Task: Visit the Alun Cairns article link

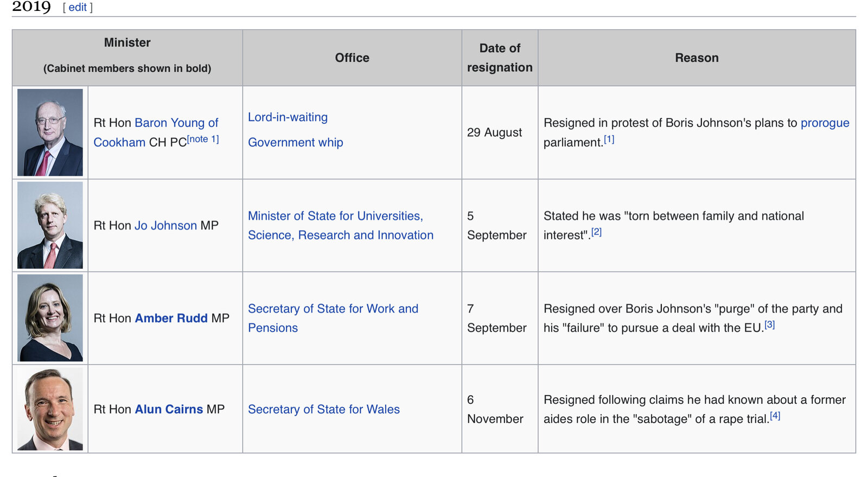Action: click(x=169, y=409)
